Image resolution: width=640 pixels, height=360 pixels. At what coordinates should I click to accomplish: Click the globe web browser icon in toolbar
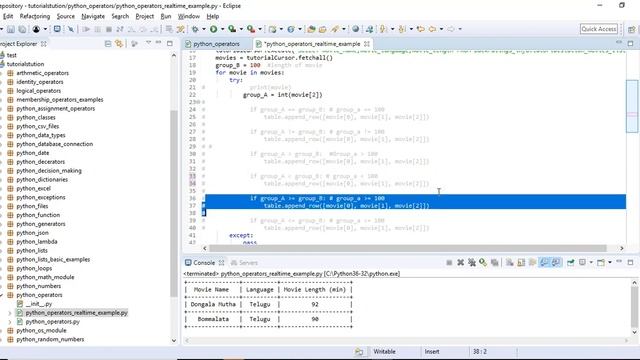point(356,29)
